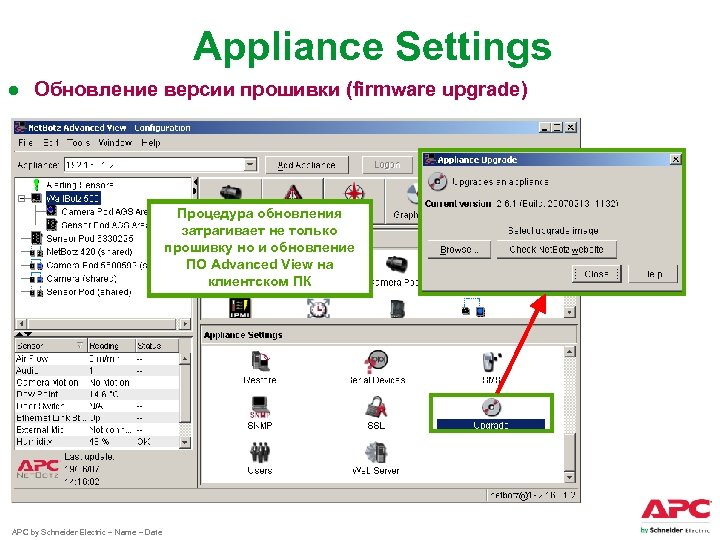Select the Humidity sensor row
This screenshot has width=720, height=540.
[x=97, y=442]
